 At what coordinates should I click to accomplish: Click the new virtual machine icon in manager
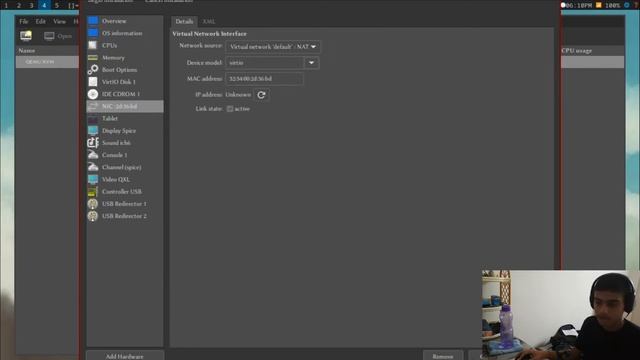coord(26,36)
